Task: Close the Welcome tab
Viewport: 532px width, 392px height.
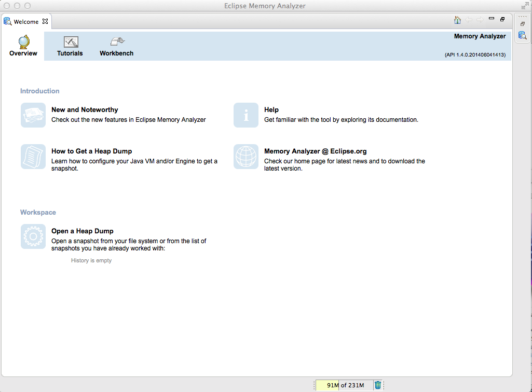Action: click(45, 21)
